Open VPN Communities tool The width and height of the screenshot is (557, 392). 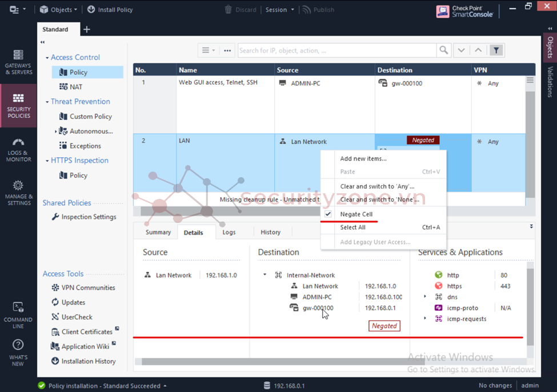(x=83, y=287)
